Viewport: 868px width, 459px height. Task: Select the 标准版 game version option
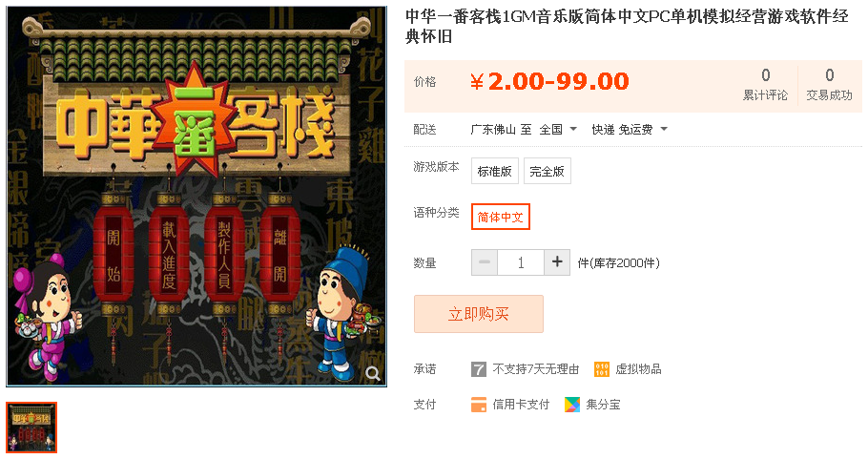tap(495, 171)
